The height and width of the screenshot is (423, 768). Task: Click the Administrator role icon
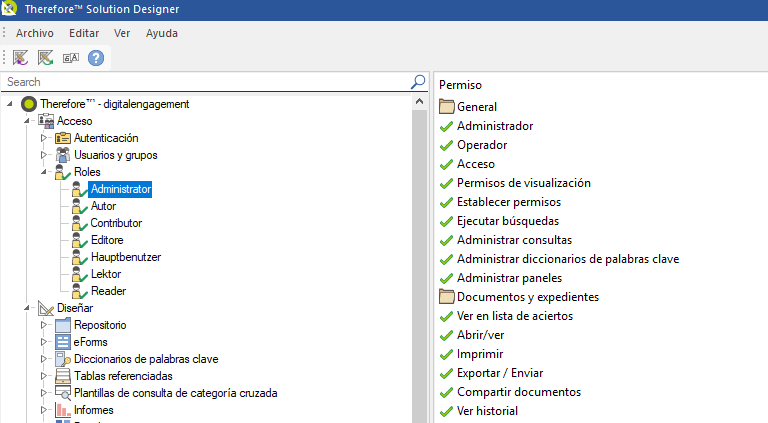coord(79,189)
